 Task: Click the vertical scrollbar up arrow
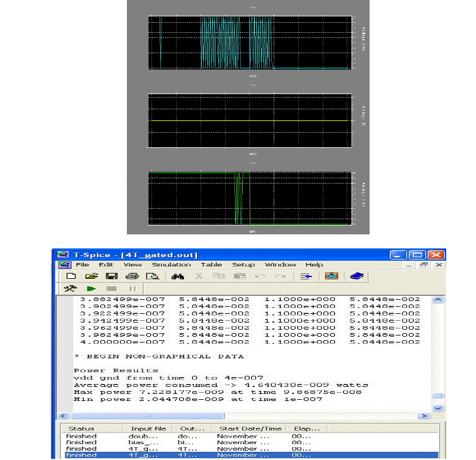click(x=437, y=300)
